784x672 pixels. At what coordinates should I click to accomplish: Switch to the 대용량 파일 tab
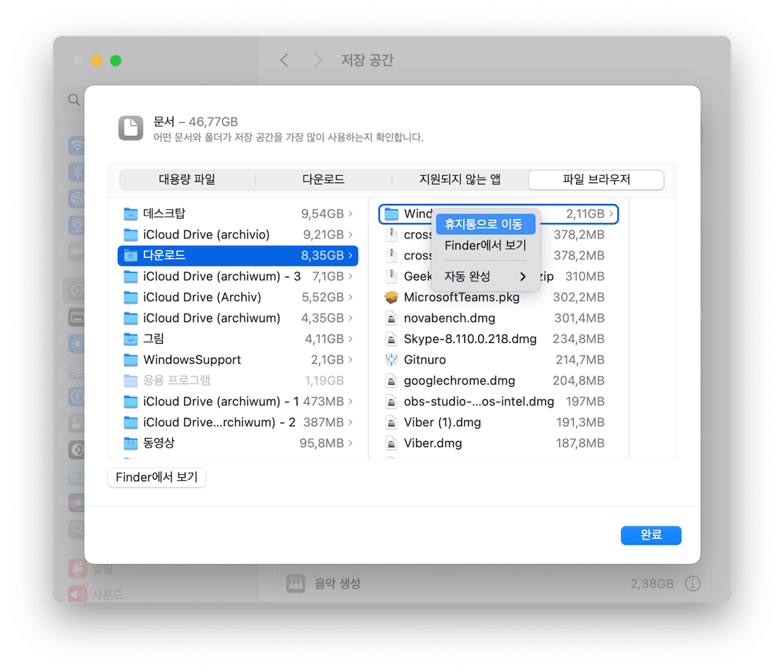[187, 179]
